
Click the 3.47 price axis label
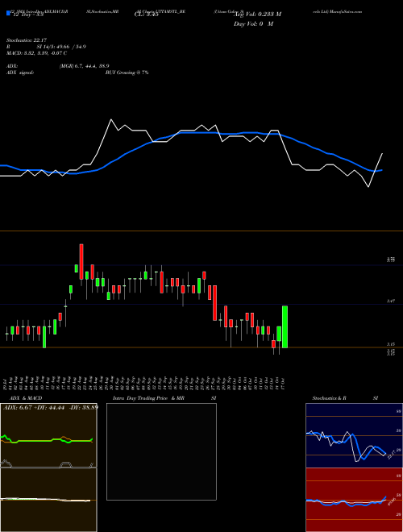click(390, 301)
